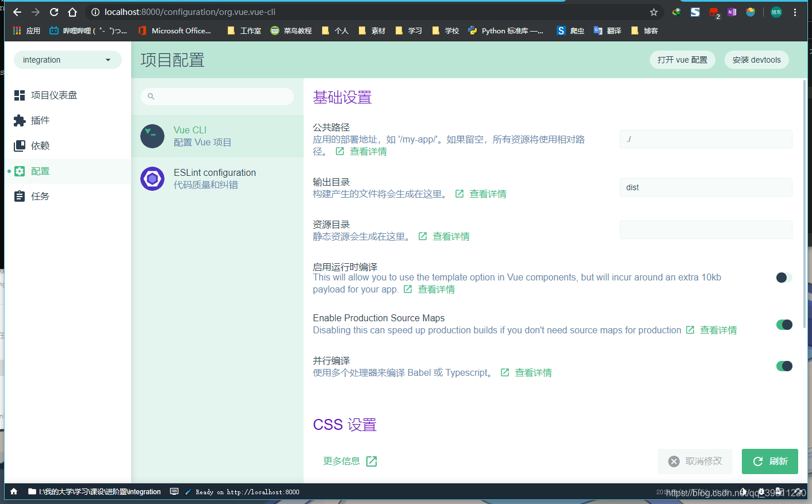Toggle the 并行编译 parallel switch
The width and height of the screenshot is (812, 504).
(784, 366)
